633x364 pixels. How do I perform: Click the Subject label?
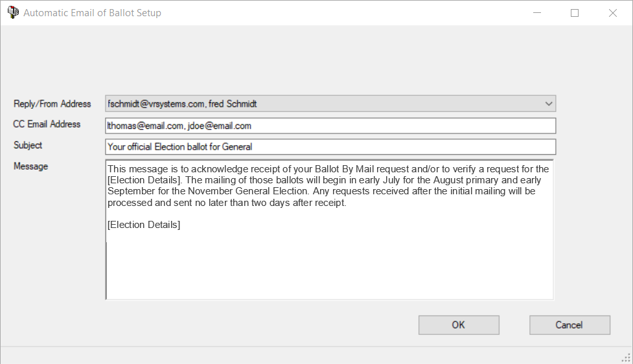click(x=28, y=145)
